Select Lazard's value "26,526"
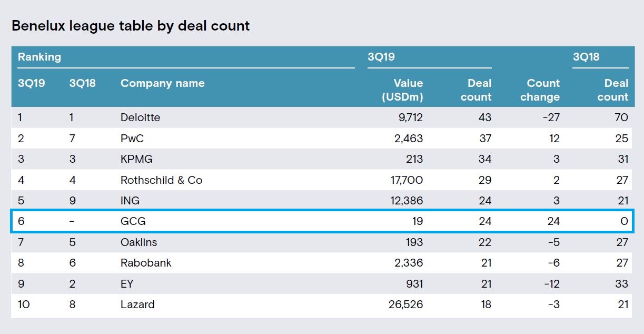644x334 pixels. point(407,304)
